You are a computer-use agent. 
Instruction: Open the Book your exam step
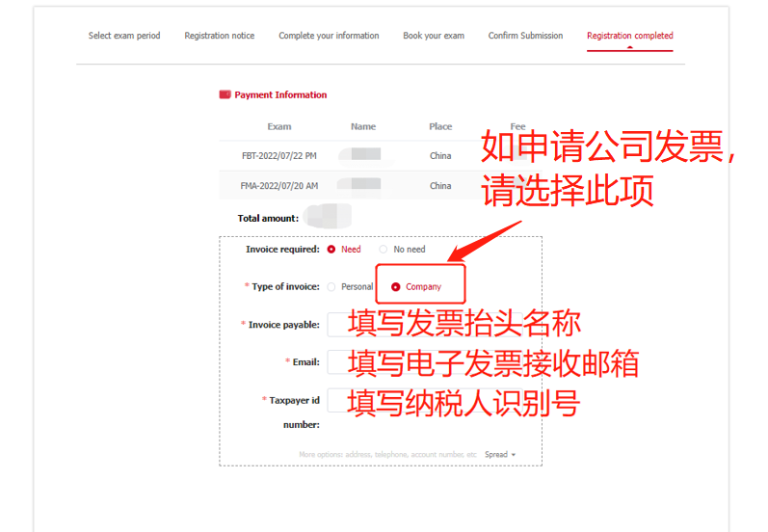pos(434,36)
